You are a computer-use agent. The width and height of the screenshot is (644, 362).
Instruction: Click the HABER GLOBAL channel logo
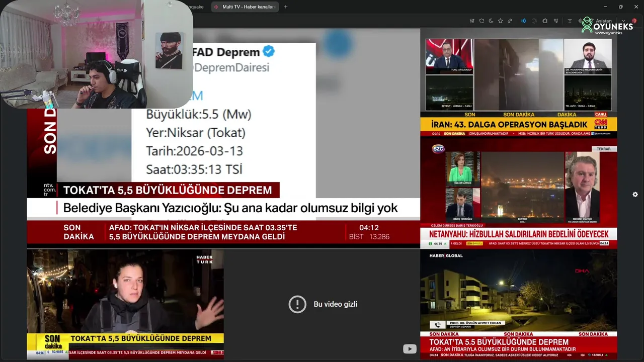pos(446,256)
